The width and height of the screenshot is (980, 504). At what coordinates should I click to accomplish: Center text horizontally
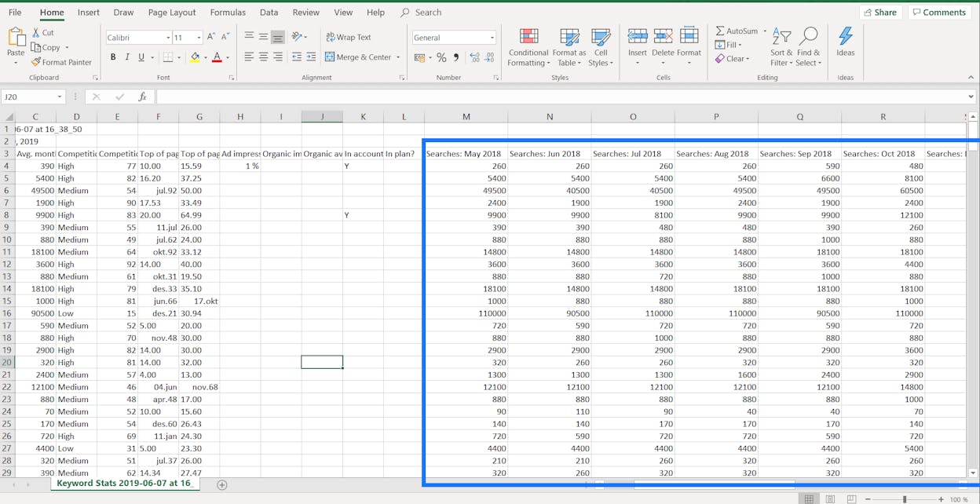tap(263, 57)
